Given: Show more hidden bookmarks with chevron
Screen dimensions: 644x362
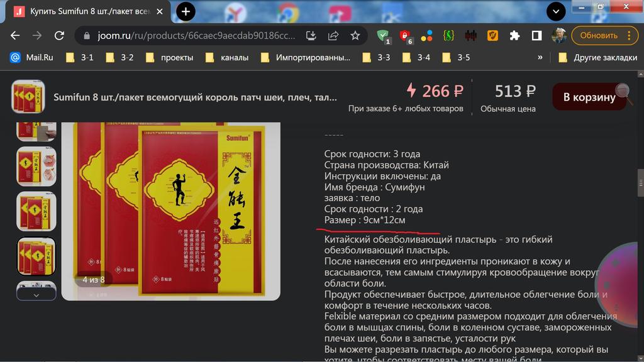Looking at the screenshot, I should [x=540, y=57].
